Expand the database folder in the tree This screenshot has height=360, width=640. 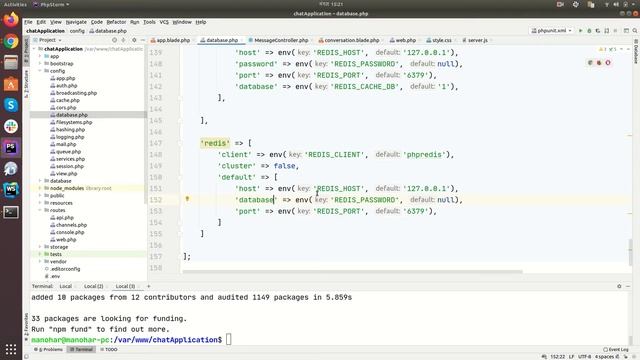pyautogui.click(x=40, y=181)
